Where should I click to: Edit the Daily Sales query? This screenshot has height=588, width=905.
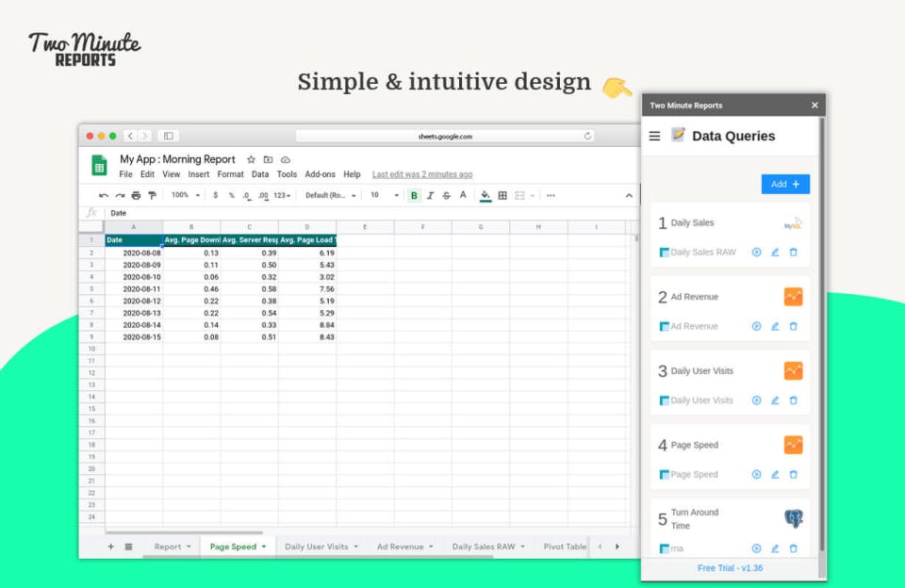pyautogui.click(x=775, y=253)
